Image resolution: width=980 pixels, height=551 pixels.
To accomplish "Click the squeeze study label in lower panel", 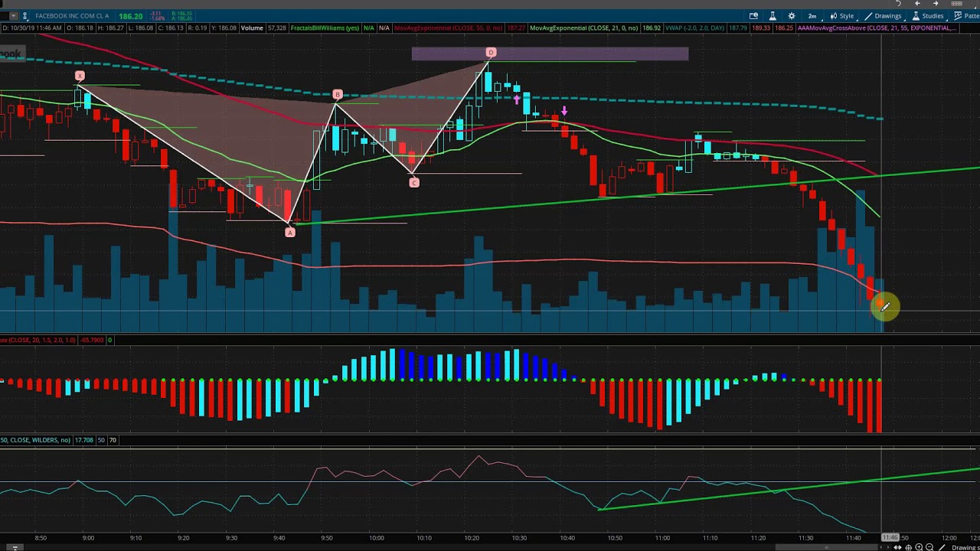I will tap(38, 340).
